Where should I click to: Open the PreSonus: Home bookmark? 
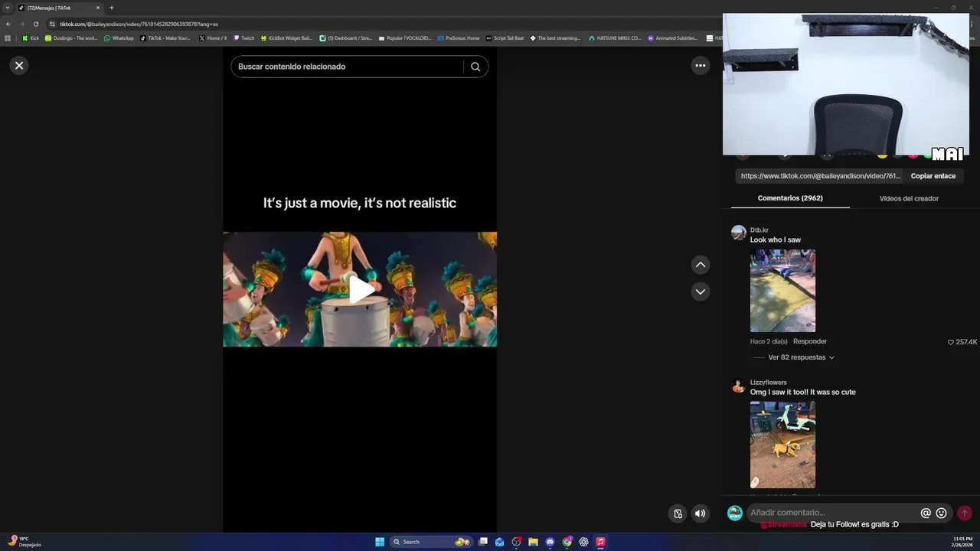pyautogui.click(x=459, y=37)
